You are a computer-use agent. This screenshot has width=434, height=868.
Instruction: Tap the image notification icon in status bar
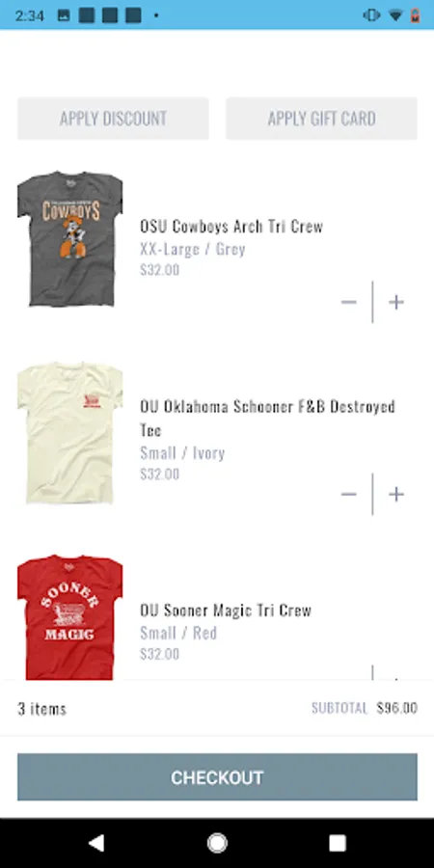tap(65, 15)
